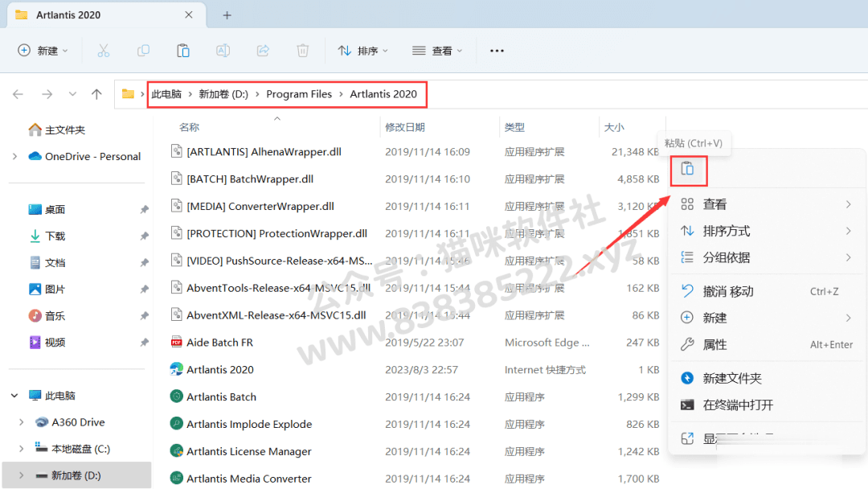The height and width of the screenshot is (489, 868).
Task: Click the Cut scissors icon in toolbar
Action: pyautogui.click(x=104, y=51)
